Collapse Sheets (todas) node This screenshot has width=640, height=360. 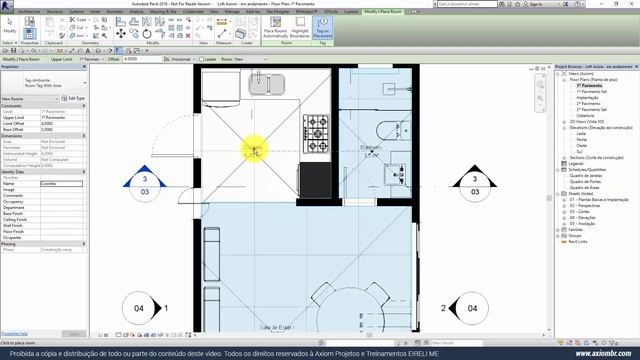click(x=558, y=193)
